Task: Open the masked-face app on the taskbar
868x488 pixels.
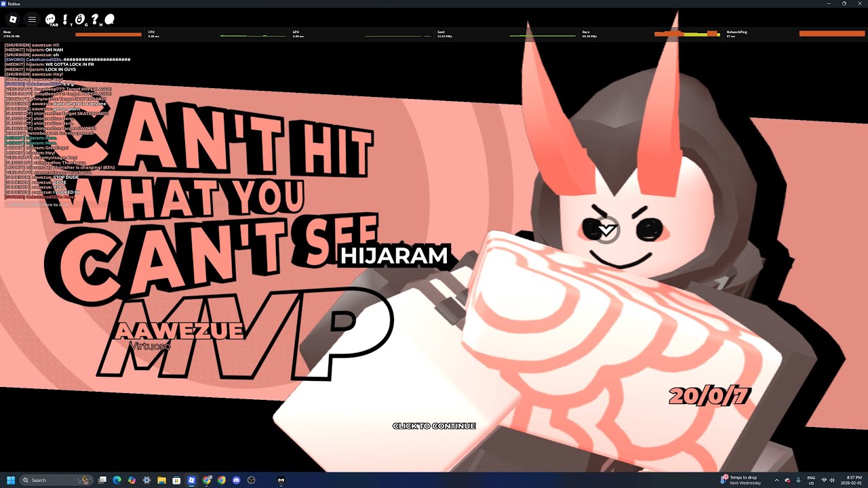Action: tap(281, 480)
